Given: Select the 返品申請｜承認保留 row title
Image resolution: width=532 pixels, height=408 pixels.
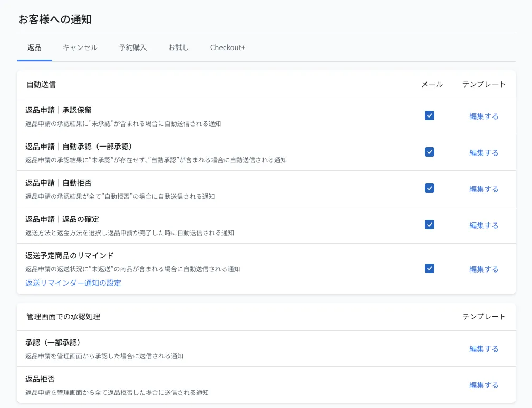Looking at the screenshot, I should click(59, 110).
